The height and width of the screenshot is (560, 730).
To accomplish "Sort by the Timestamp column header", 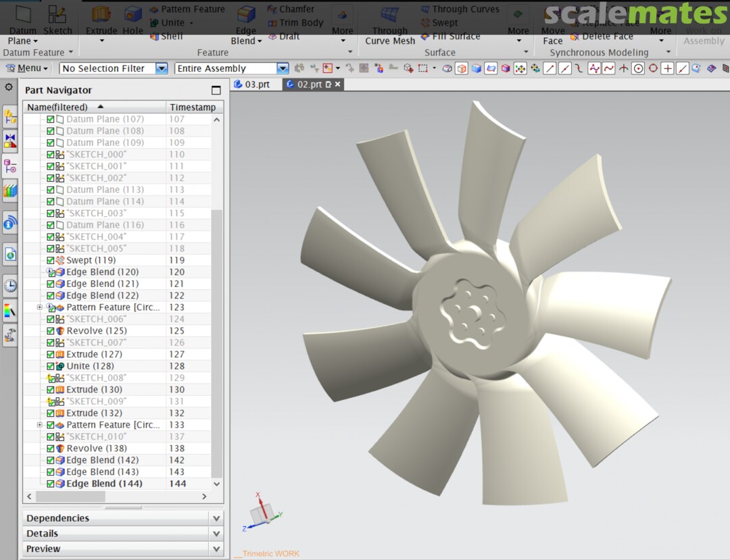I will [193, 107].
